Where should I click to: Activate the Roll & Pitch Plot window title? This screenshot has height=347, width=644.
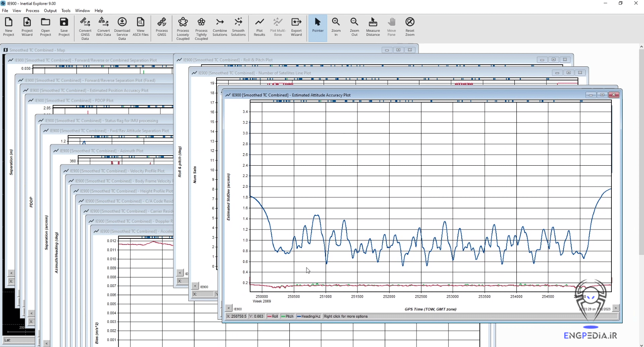point(228,60)
